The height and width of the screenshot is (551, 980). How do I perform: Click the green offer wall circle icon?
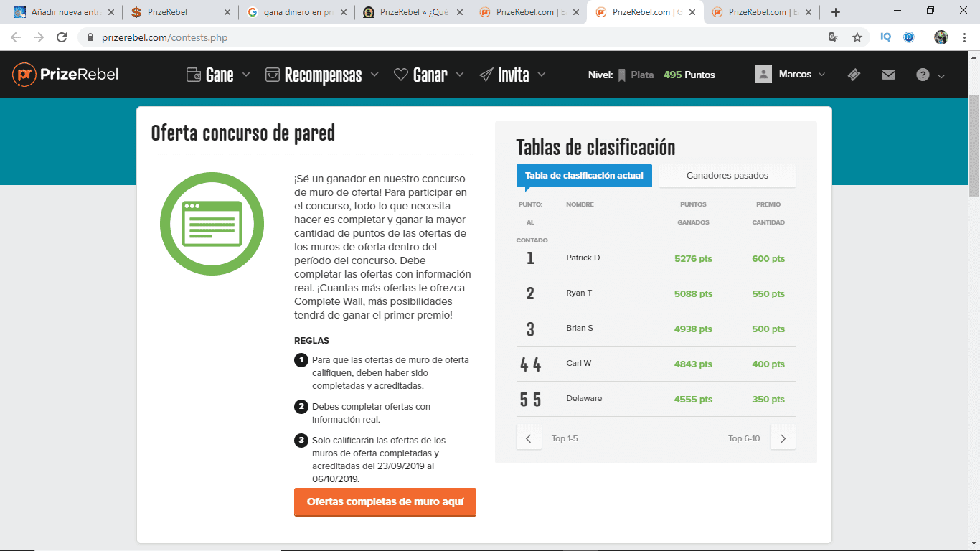point(212,225)
